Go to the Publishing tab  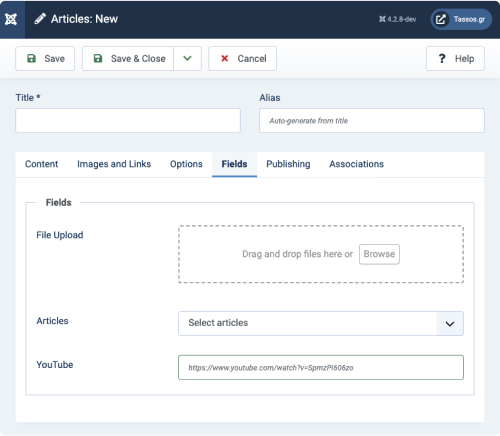pos(288,164)
